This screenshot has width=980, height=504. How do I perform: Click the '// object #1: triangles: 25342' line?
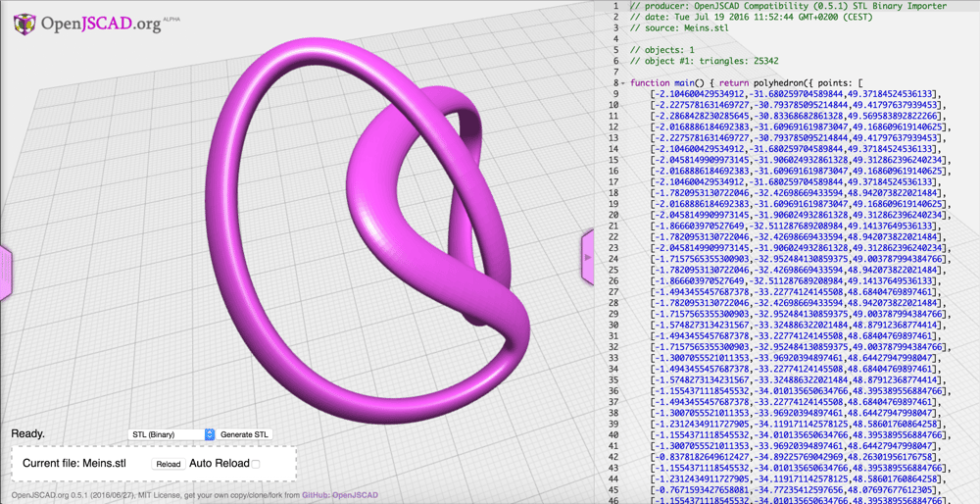tap(705, 61)
